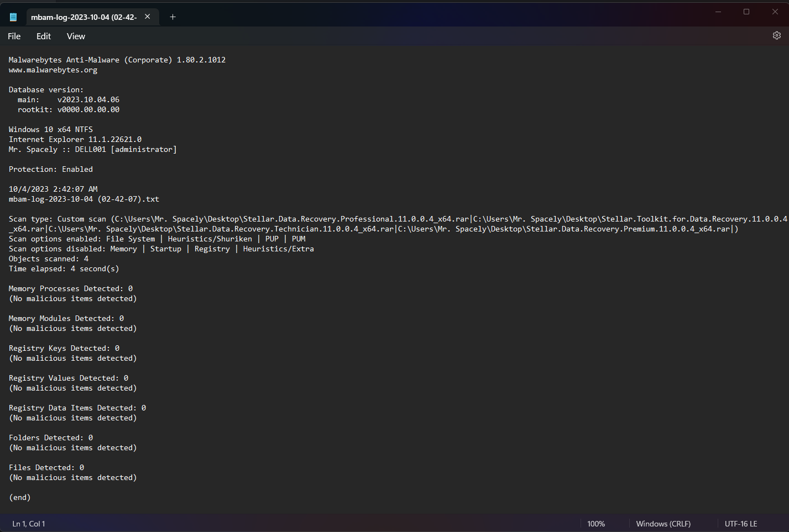
Task: Click the 'Protection: Enabled' line
Action: point(51,170)
